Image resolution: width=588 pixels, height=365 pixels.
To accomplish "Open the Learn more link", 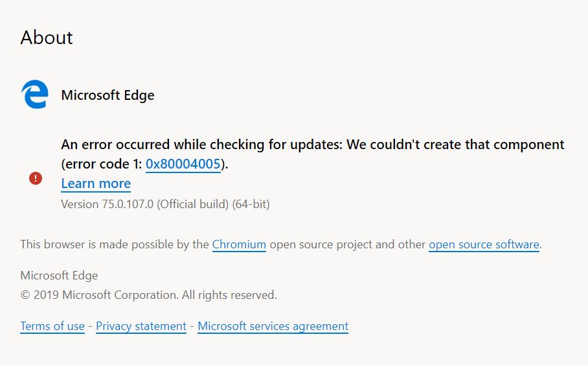I will pyautogui.click(x=96, y=184).
